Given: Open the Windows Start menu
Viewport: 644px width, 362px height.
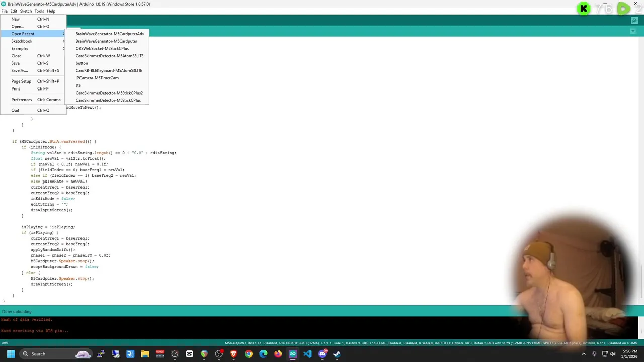Looking at the screenshot, I should coord(11,354).
